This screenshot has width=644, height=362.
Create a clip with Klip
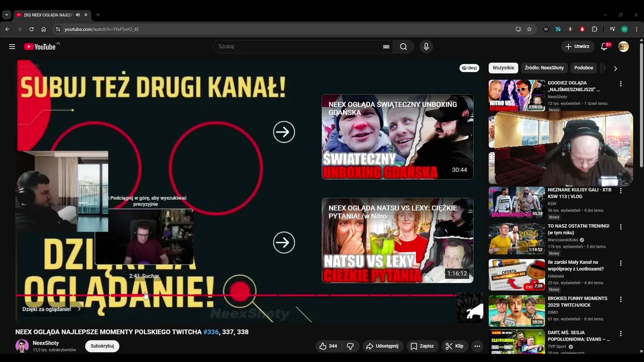(454, 346)
